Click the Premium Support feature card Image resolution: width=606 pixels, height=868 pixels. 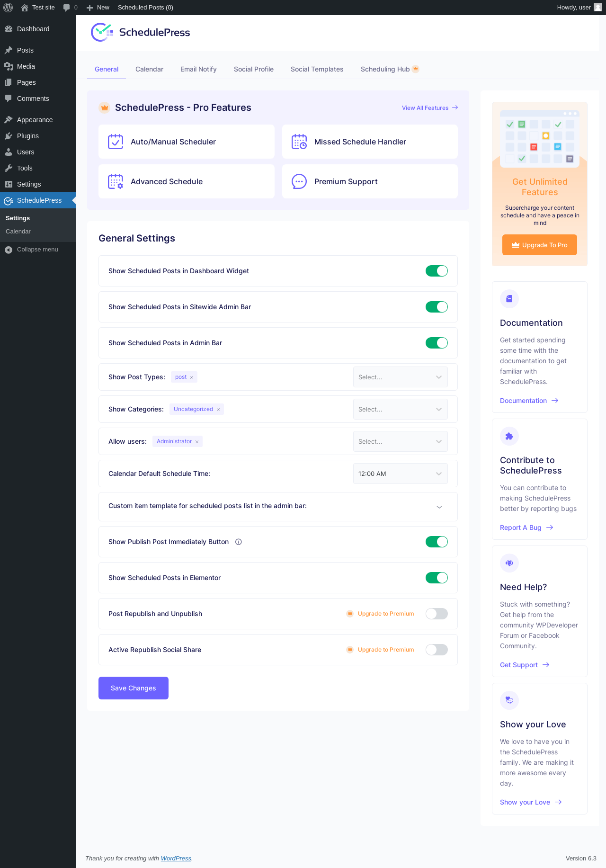click(370, 181)
